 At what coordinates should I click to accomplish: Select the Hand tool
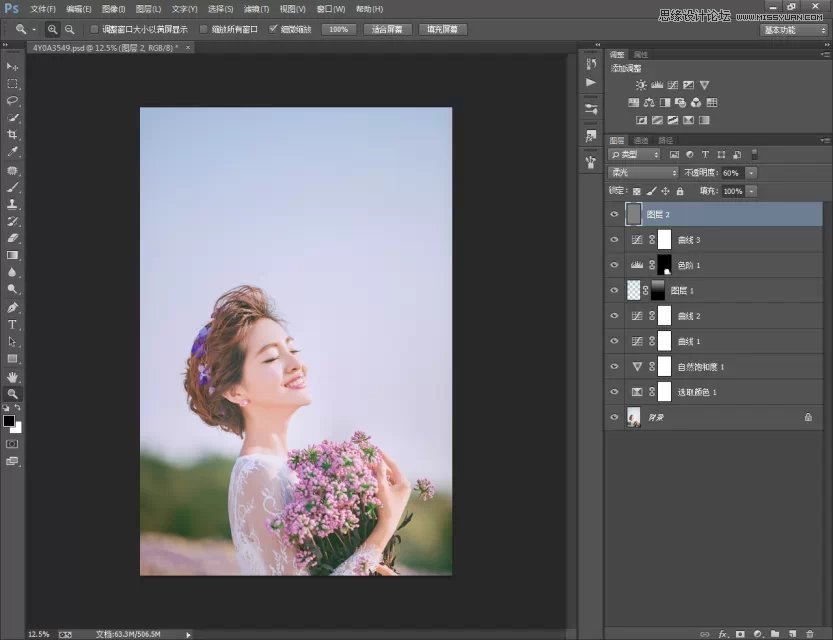(13, 377)
